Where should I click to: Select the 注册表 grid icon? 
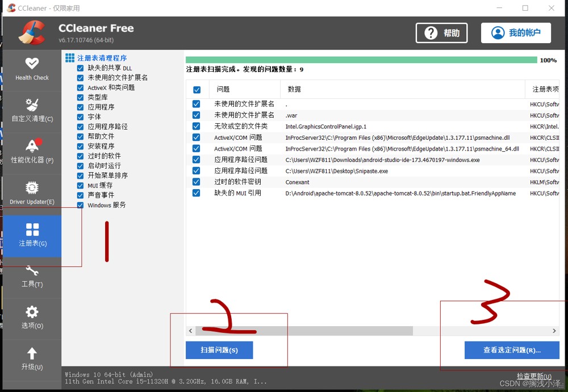(32, 230)
